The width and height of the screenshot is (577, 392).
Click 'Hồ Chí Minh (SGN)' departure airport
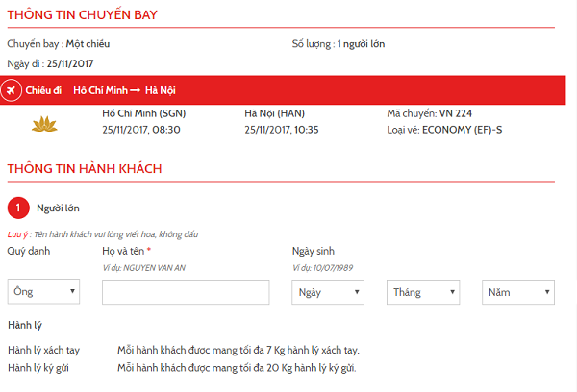144,113
